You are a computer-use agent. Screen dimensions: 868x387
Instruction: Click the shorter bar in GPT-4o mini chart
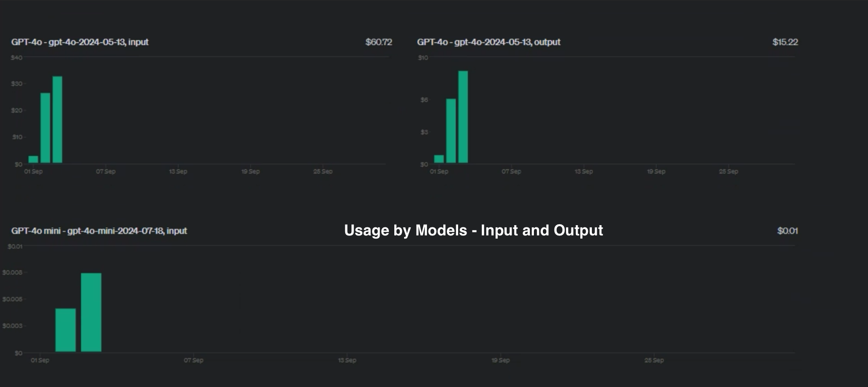(x=66, y=330)
